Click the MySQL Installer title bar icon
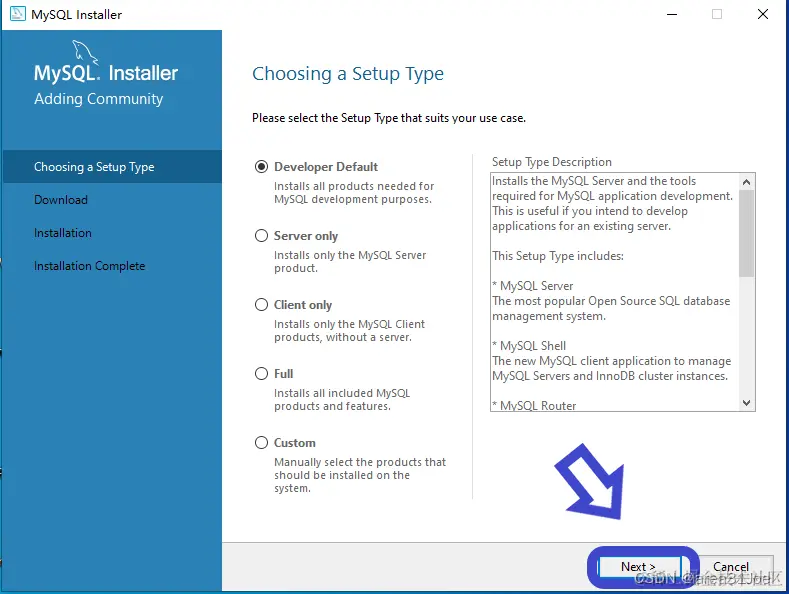This screenshot has width=789, height=594. [18, 14]
